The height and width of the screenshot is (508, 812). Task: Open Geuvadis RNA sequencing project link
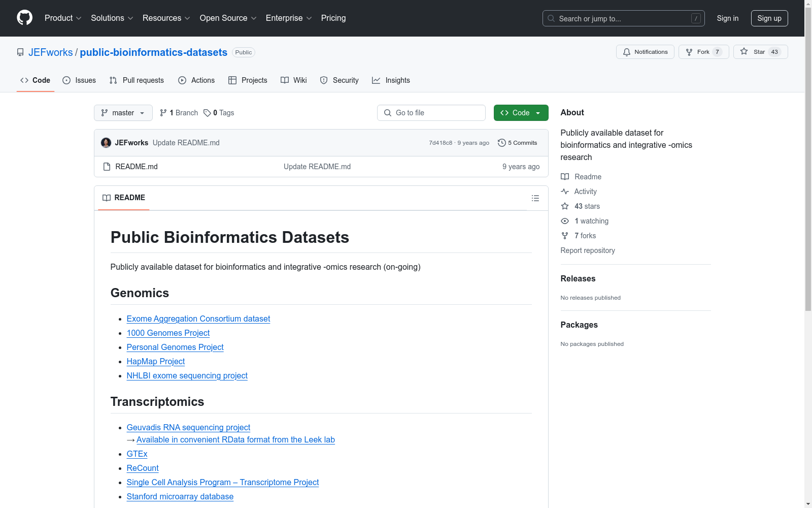188,427
